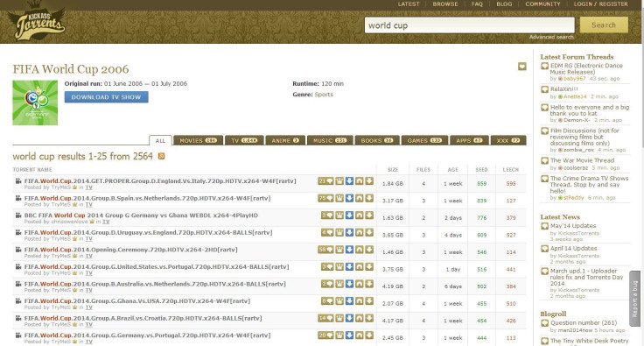Open comments for Uruguay vs England torrent
Screen dimensions: 644x346
[x=327, y=232]
